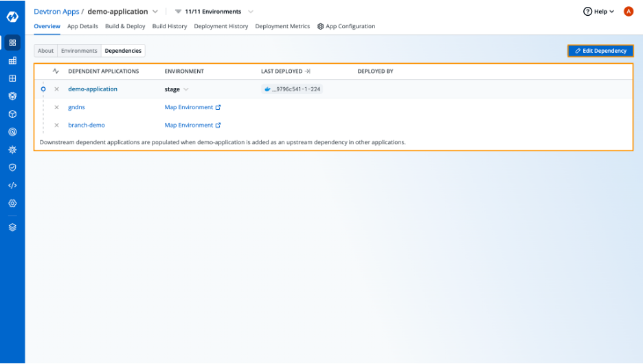Image resolution: width=643 pixels, height=364 pixels.
Task: Open the demo-application link in table
Action: click(x=93, y=89)
